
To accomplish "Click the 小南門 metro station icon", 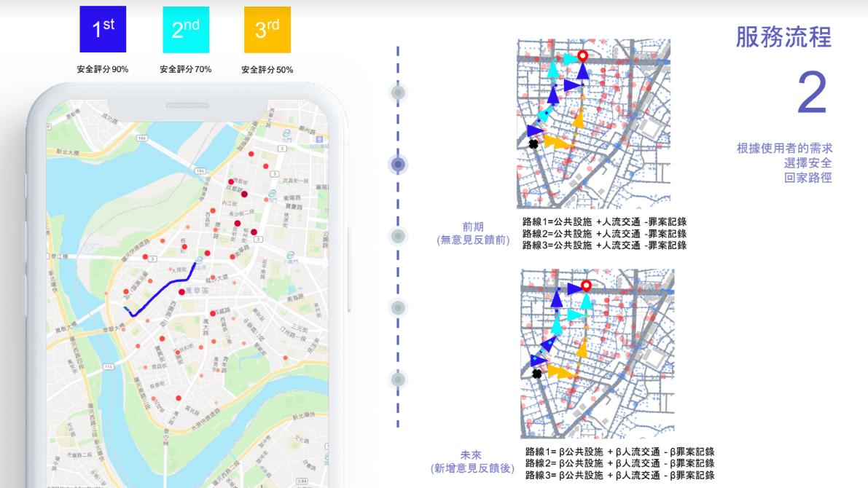I will 290,256.
